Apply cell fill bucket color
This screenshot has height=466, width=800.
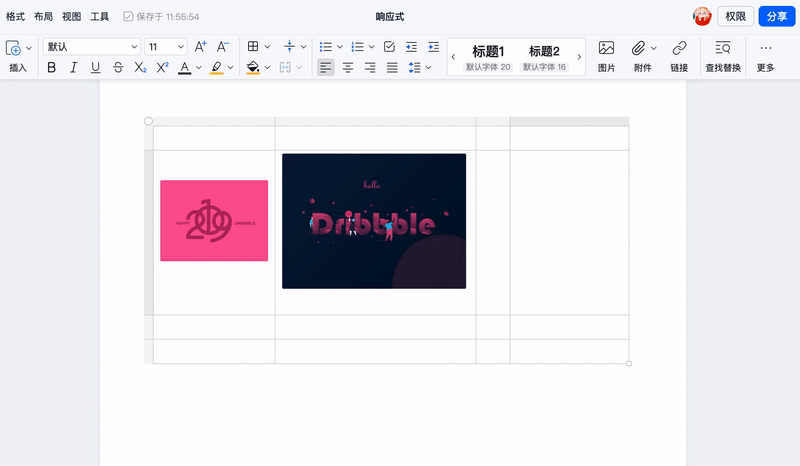click(x=253, y=67)
